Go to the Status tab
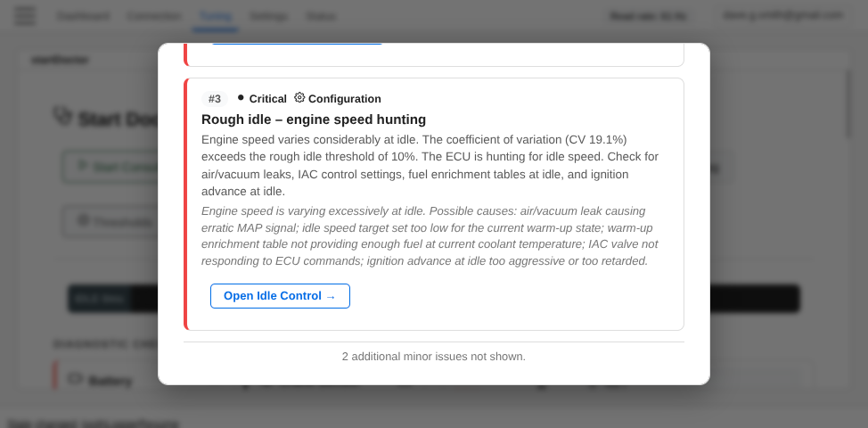Screen dimensions: 868x428 tap(321, 16)
